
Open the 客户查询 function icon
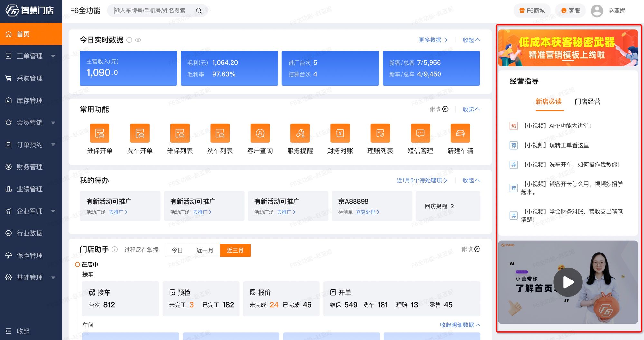[260, 133]
